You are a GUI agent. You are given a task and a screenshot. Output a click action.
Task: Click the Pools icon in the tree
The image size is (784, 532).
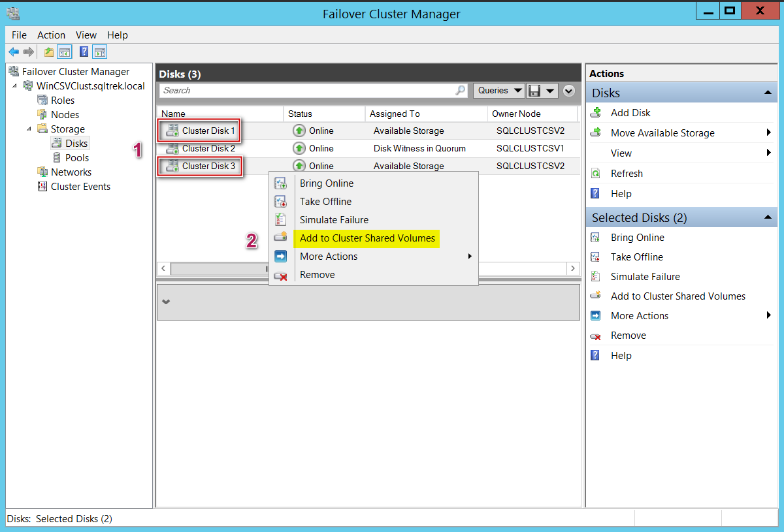click(57, 158)
